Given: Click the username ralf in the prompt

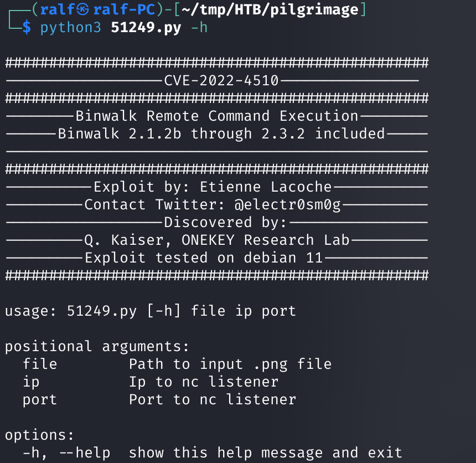Looking at the screenshot, I should pyautogui.click(x=58, y=9).
